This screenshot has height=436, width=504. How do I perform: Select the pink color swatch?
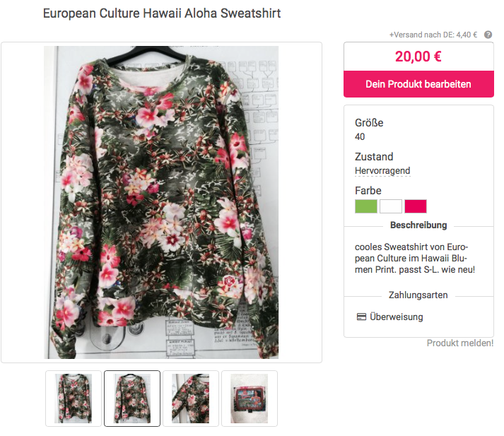(x=415, y=206)
